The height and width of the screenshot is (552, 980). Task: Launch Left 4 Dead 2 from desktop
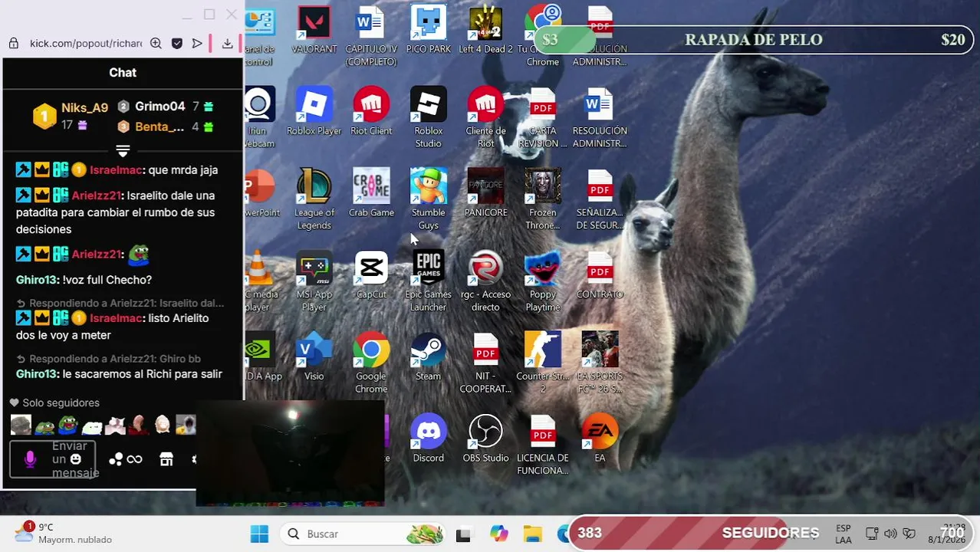click(x=485, y=29)
